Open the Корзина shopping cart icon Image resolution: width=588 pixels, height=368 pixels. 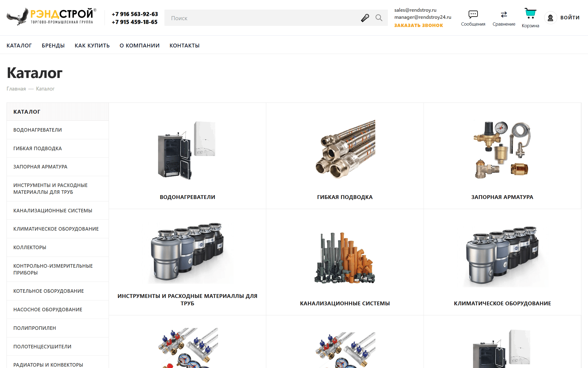(530, 13)
